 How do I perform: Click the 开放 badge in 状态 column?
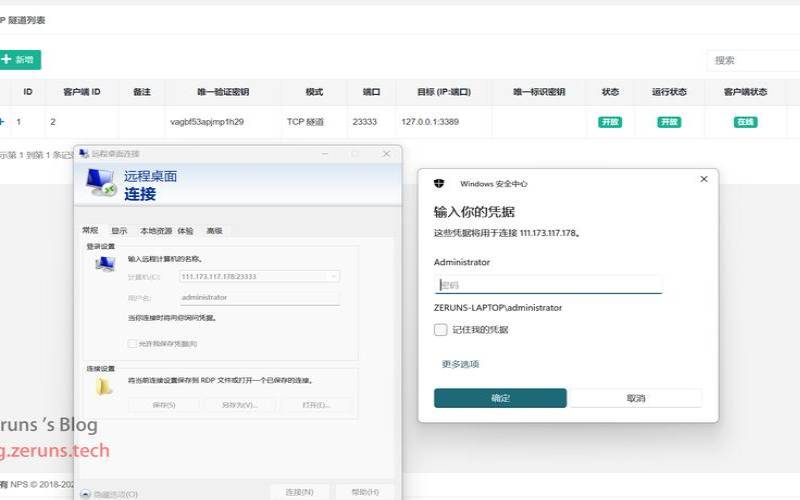pyautogui.click(x=610, y=122)
